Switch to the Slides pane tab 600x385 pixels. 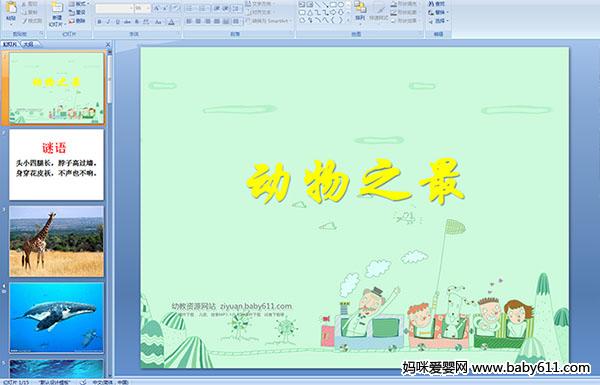point(10,44)
